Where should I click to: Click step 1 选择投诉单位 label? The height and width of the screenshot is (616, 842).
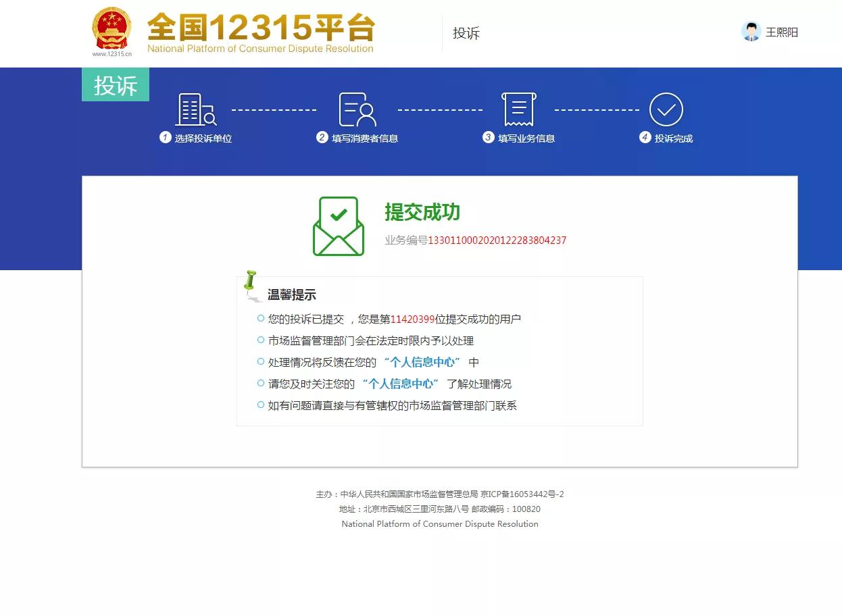click(203, 138)
